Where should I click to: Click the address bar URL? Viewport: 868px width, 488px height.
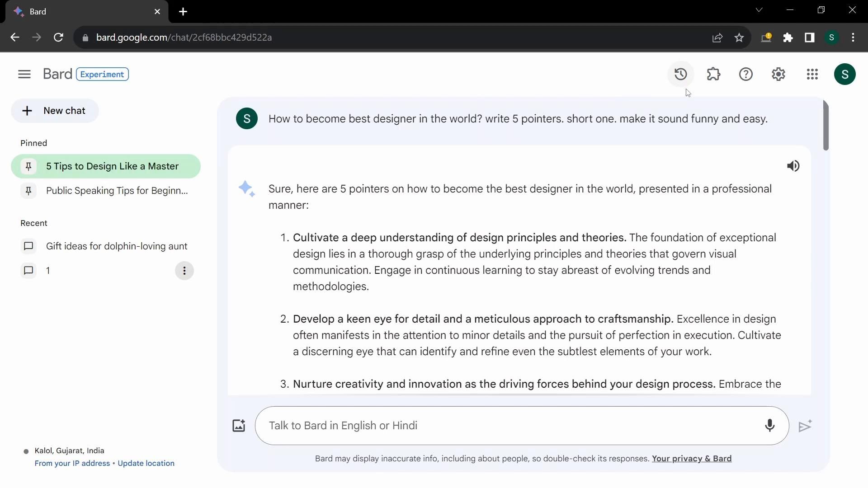click(x=184, y=38)
